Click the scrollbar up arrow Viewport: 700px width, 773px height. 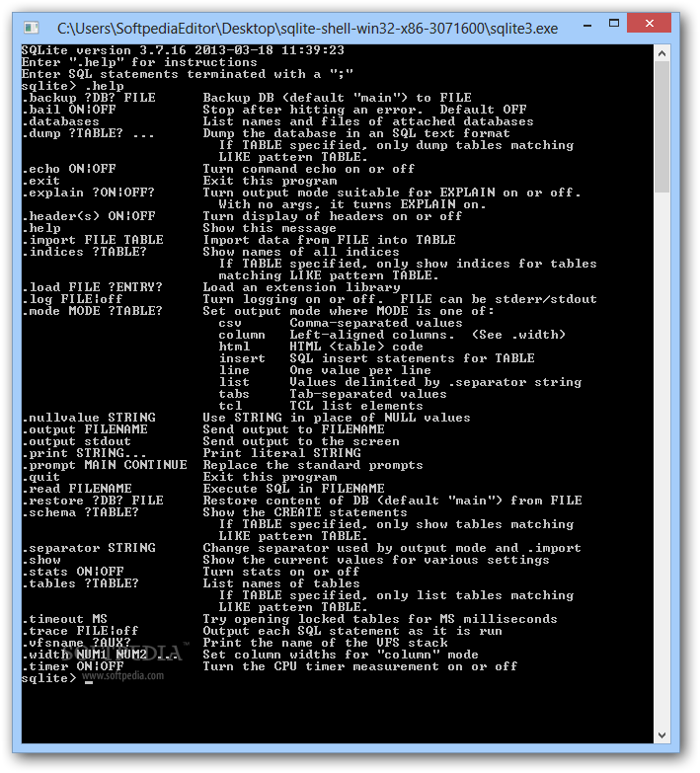(x=662, y=52)
